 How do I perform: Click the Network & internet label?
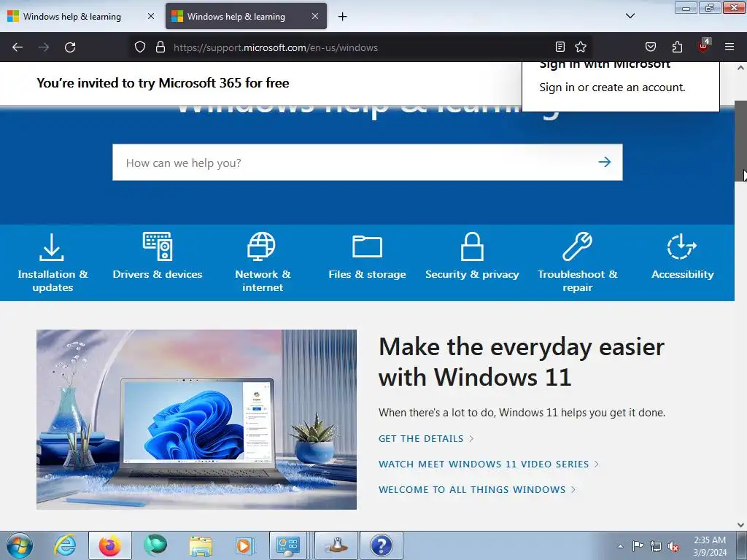point(263,281)
